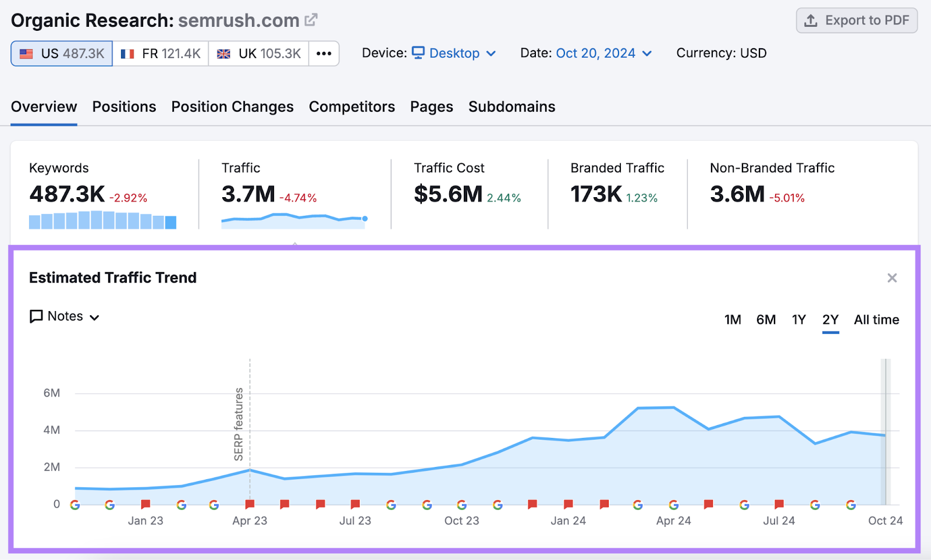Open the ellipsis icon for more countries

click(x=324, y=53)
